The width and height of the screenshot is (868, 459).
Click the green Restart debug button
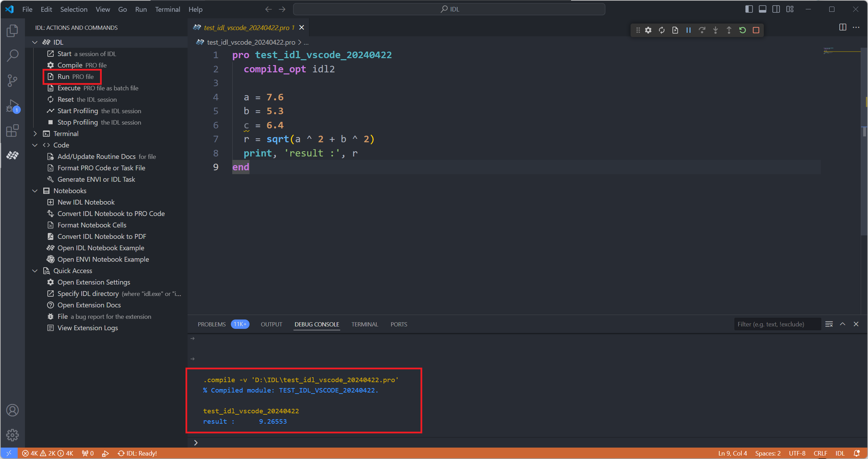[742, 30]
